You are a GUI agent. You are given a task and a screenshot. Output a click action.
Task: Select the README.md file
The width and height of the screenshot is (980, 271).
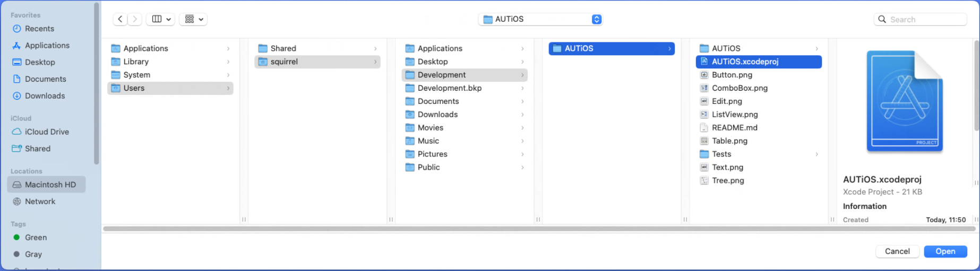pyautogui.click(x=734, y=128)
